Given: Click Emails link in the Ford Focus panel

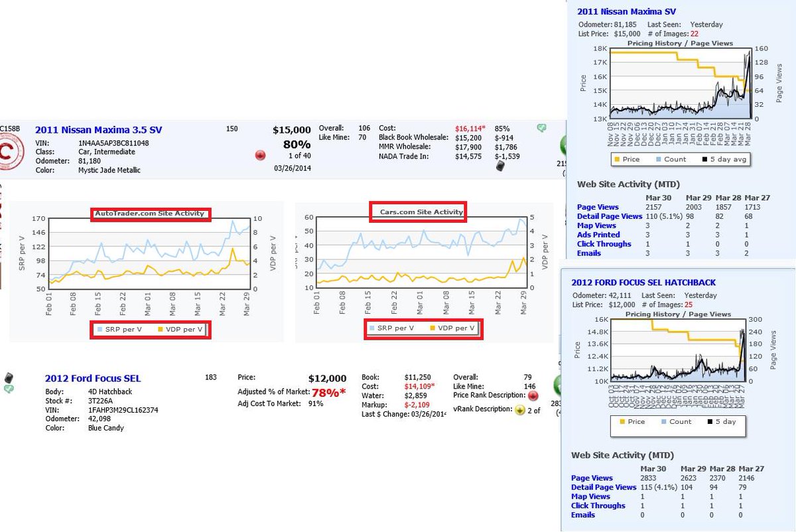Looking at the screenshot, I should [x=583, y=515].
